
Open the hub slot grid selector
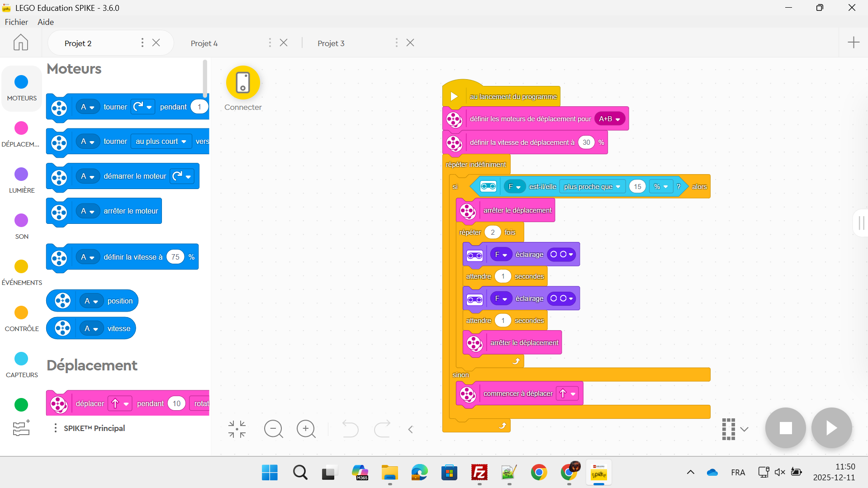coord(735,429)
